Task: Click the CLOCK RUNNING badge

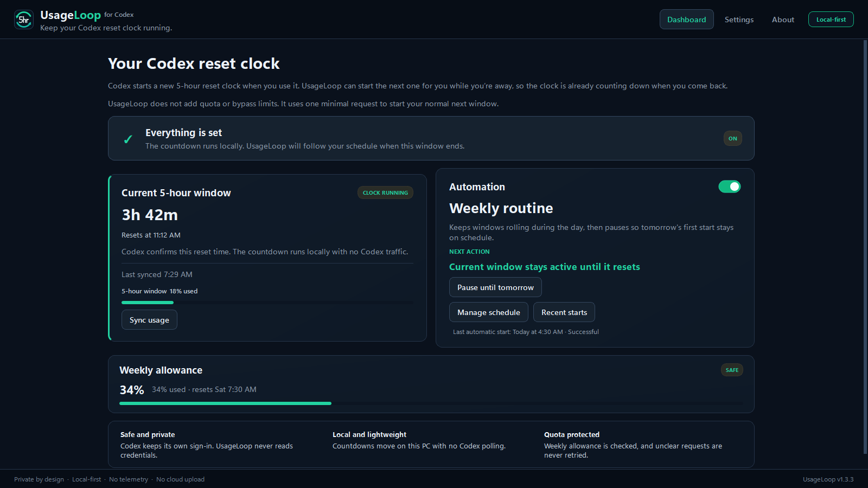Action: tap(385, 192)
